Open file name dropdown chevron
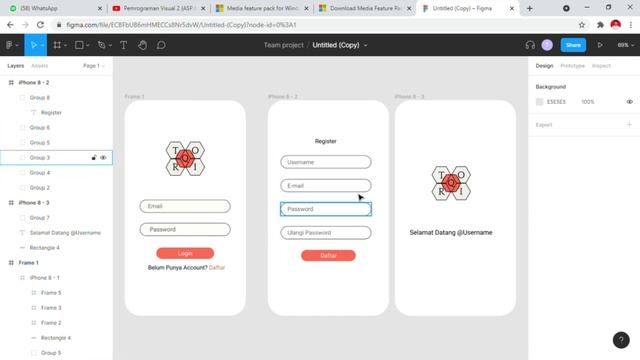Screen dimensions: 640x360 click(365, 45)
